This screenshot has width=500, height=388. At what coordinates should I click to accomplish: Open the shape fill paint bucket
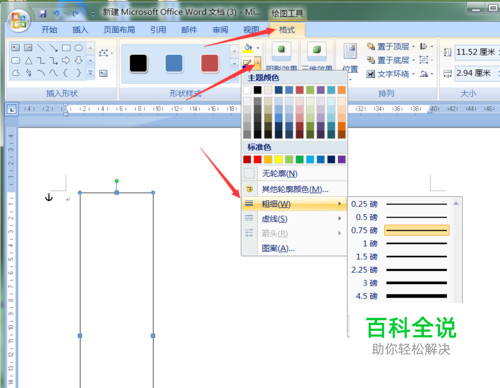(x=248, y=48)
